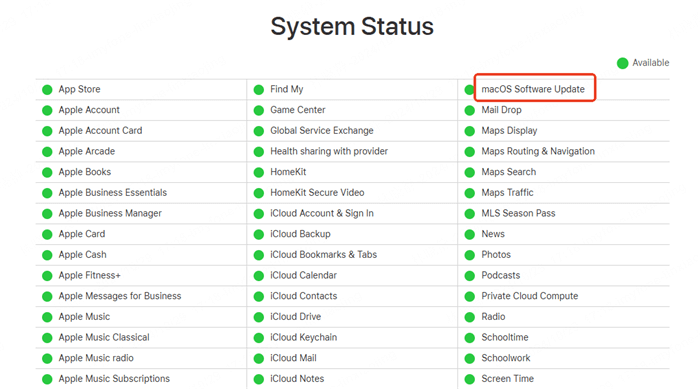The image size is (700, 389).
Task: Click the Apple Account service name
Action: pyautogui.click(x=89, y=110)
